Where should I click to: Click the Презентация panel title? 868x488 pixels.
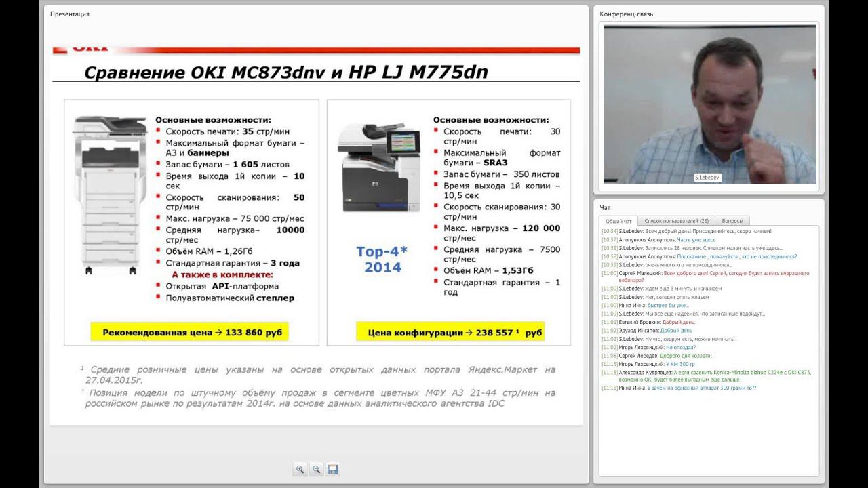coord(70,14)
